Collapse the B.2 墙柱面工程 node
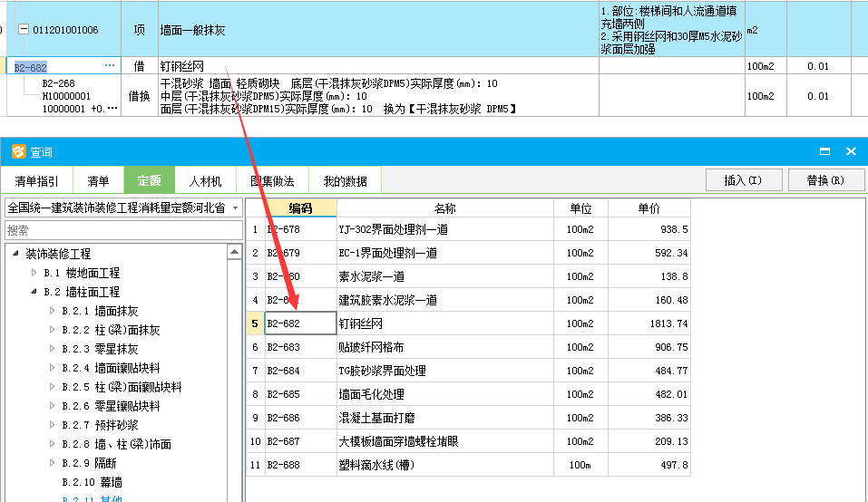The image size is (868, 502). [x=34, y=292]
